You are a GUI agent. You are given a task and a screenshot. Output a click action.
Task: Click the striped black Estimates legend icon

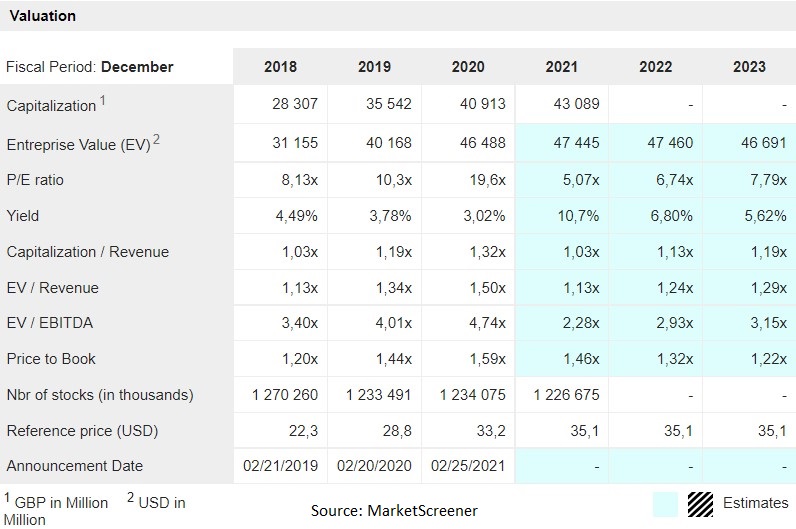(701, 504)
